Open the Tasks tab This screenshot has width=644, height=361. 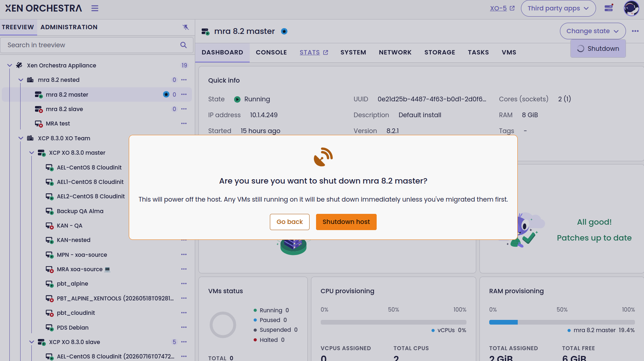pos(478,52)
